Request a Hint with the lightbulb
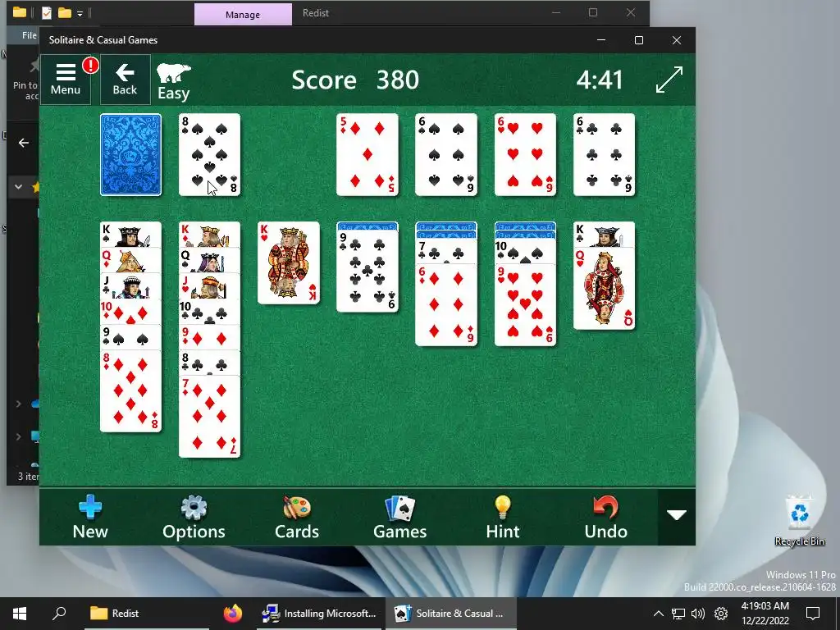 [x=503, y=517]
